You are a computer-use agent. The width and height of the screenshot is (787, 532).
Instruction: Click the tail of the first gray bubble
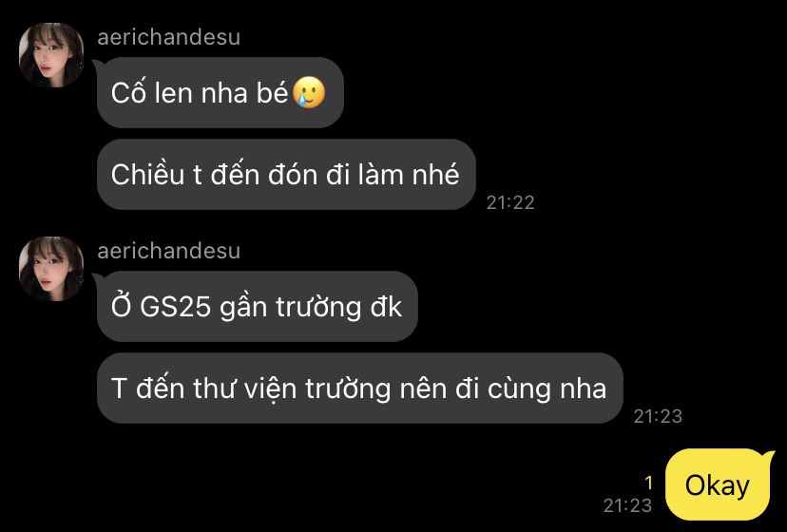pos(98,65)
